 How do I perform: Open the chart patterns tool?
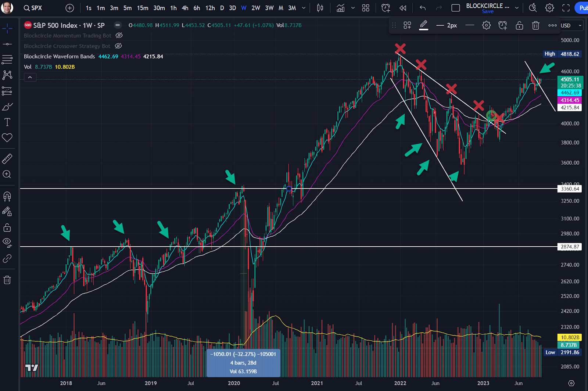(x=7, y=75)
